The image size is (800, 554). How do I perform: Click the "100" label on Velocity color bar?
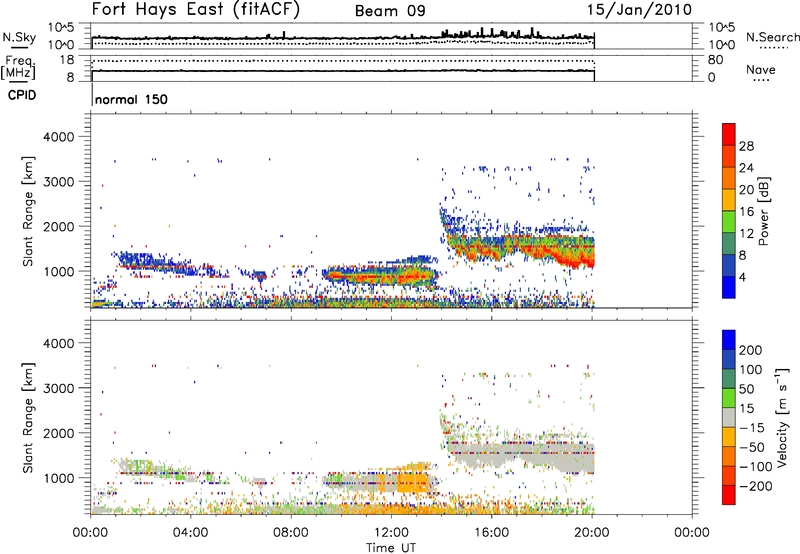(x=751, y=370)
